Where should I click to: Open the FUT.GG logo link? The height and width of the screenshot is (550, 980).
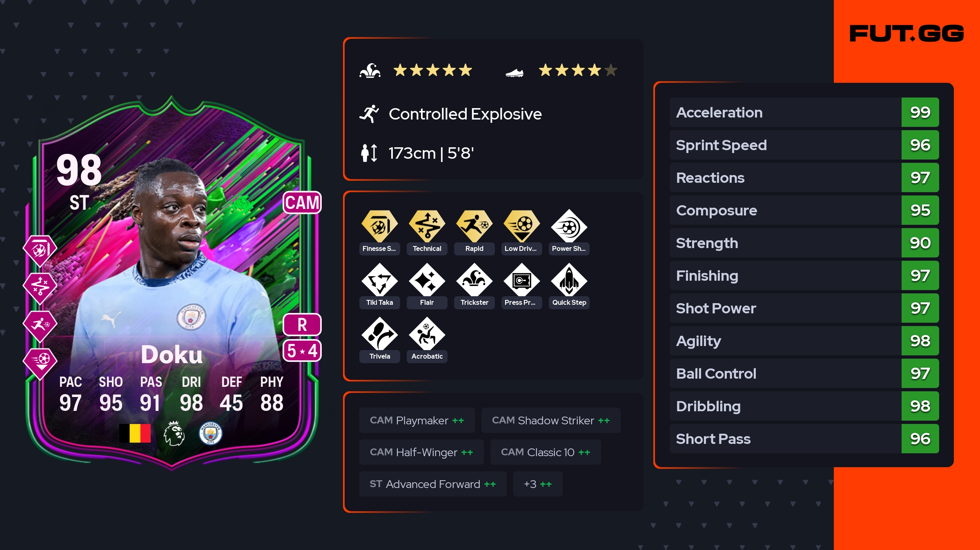[906, 33]
